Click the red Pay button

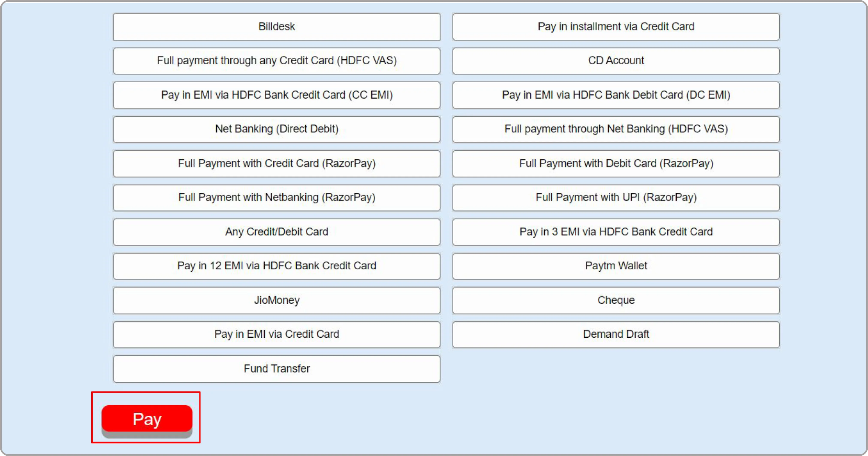[147, 419]
